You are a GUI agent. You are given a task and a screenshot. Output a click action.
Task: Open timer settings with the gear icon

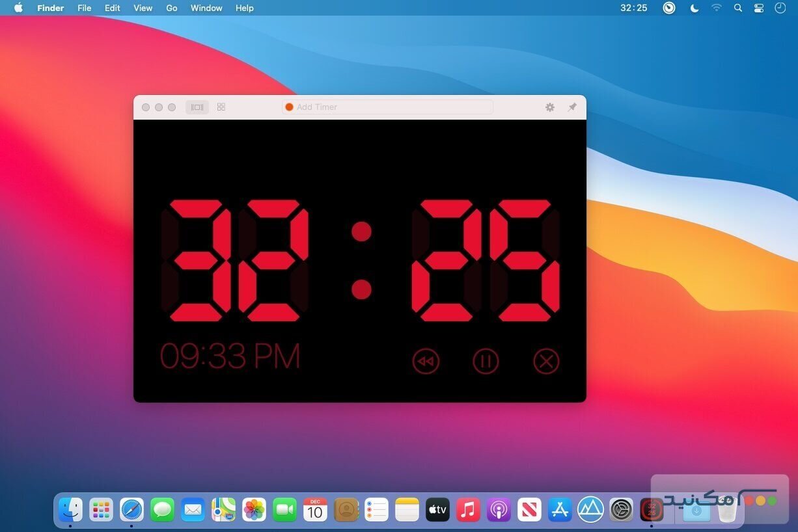coord(550,107)
